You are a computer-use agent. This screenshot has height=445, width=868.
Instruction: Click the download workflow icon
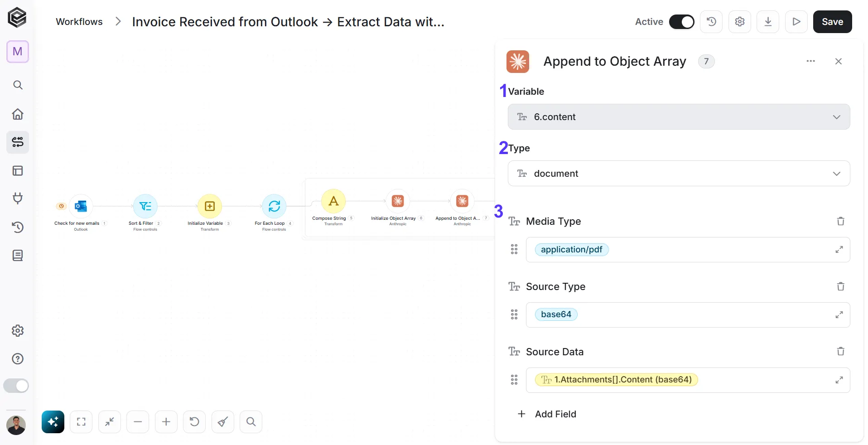(768, 22)
